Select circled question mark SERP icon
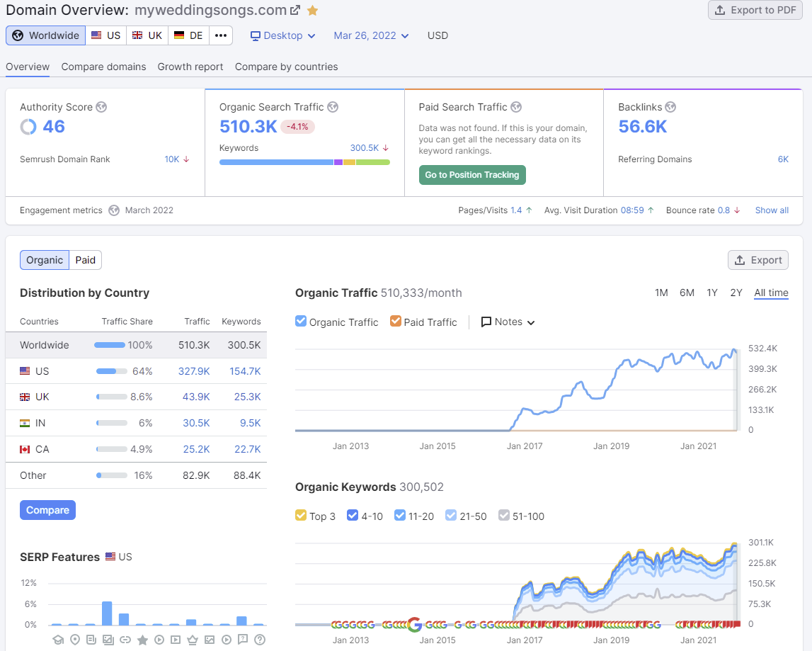The width and height of the screenshot is (812, 651). point(260,640)
